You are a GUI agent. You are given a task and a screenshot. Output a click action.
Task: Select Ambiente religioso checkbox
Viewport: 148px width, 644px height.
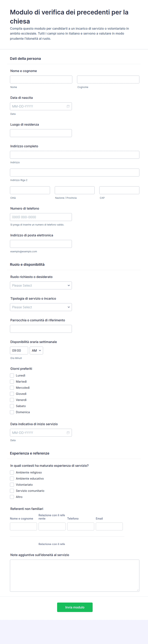(x=12, y=473)
